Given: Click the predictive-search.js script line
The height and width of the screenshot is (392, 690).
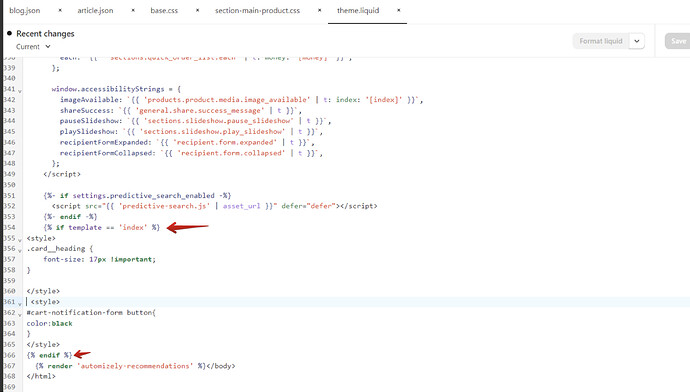Looking at the screenshot, I should coord(214,206).
